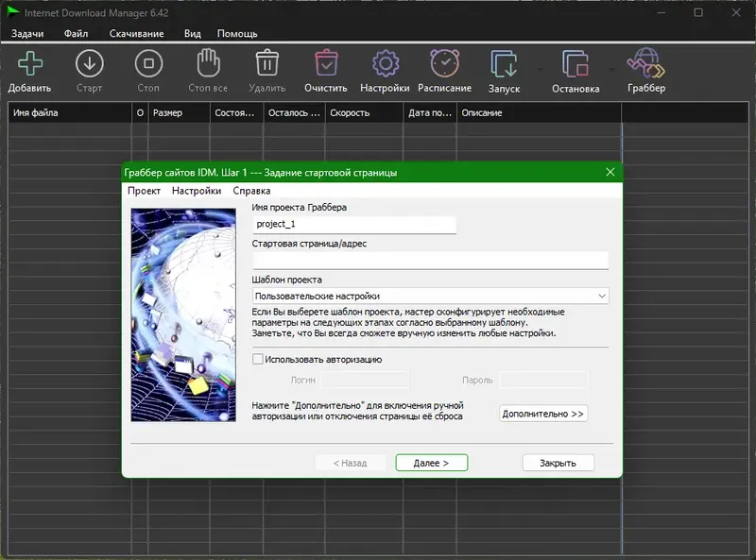Click inside the Стартовая страница/адрес field
This screenshot has height=560, width=756.
430,260
